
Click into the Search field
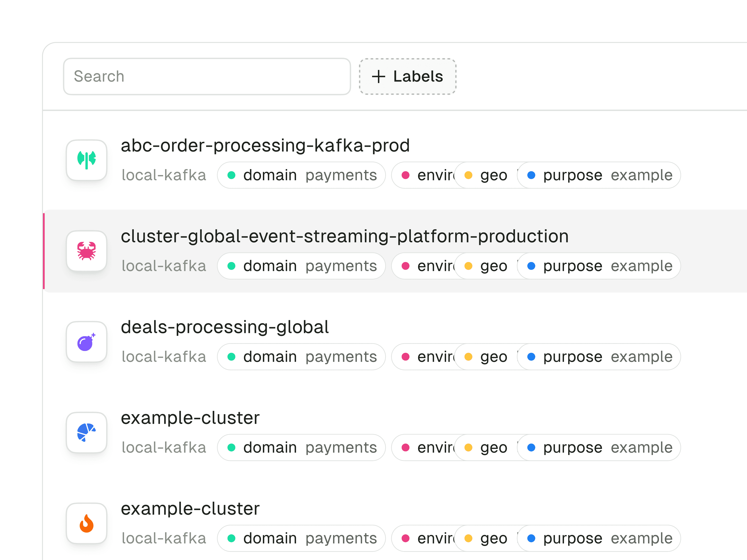207,77
